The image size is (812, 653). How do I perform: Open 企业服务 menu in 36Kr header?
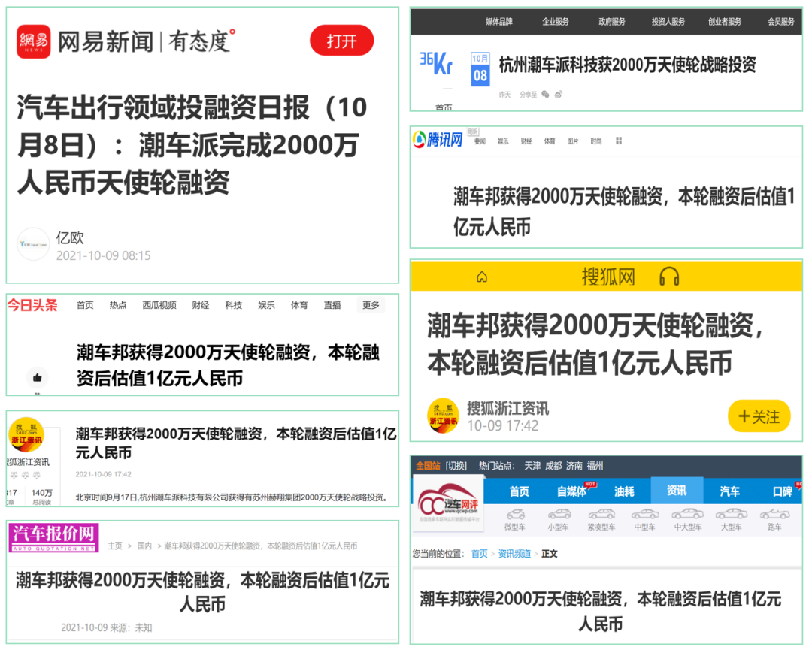click(555, 21)
